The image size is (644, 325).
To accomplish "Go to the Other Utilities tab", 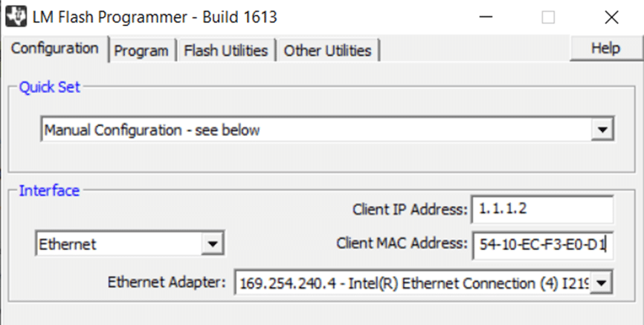I will pos(327,51).
